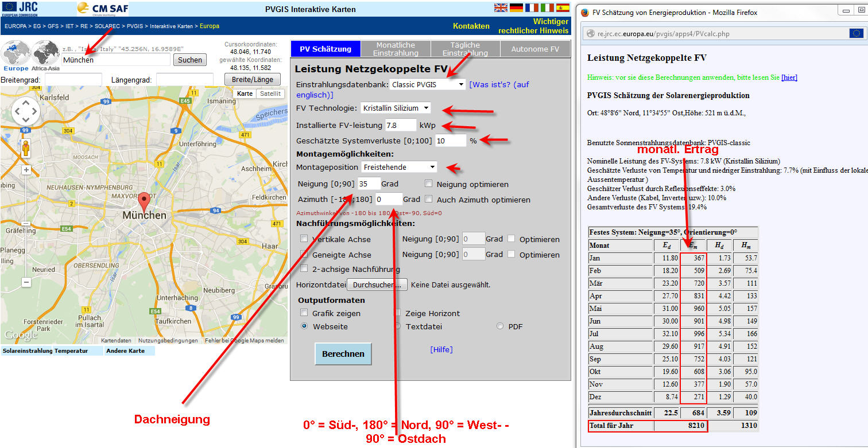The image size is (868, 448).
Task: Enable the Neigung optimieren checkbox
Action: click(428, 184)
